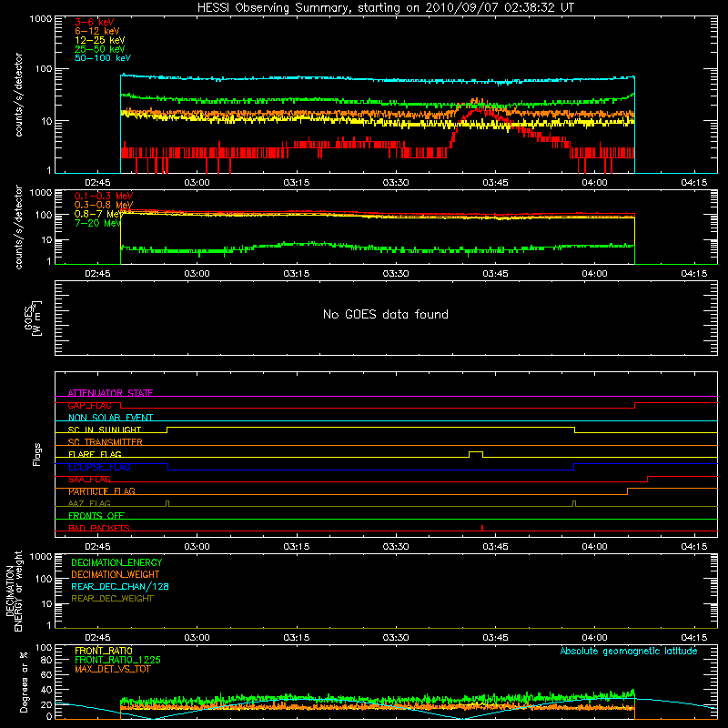This screenshot has height=728, width=728.
Task: Select the PARTICLE_FLAG label
Action: [x=102, y=491]
